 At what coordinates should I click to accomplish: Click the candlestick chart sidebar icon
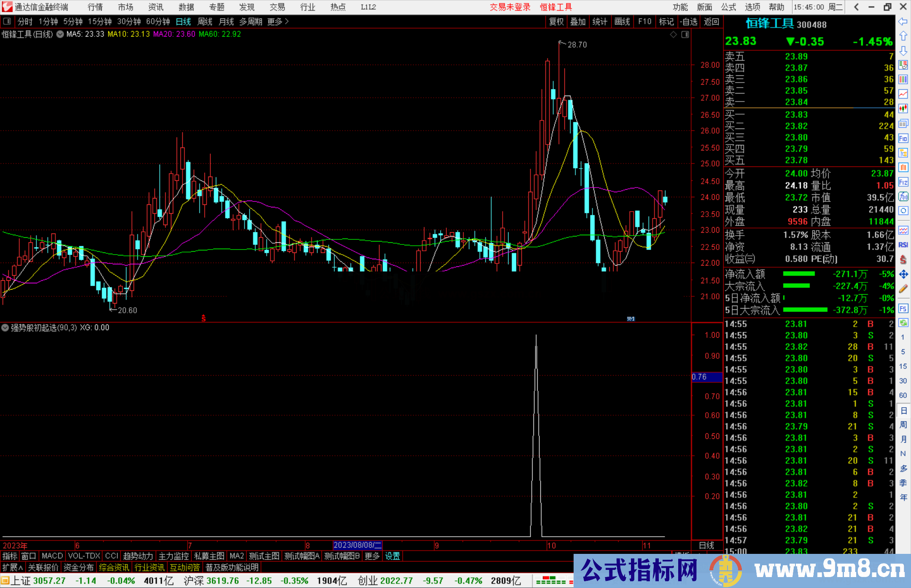[x=903, y=109]
